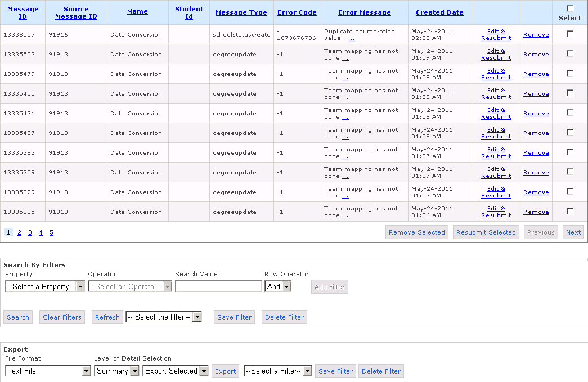The image size is (588, 382).
Task: Click the Export button
Action: point(226,371)
